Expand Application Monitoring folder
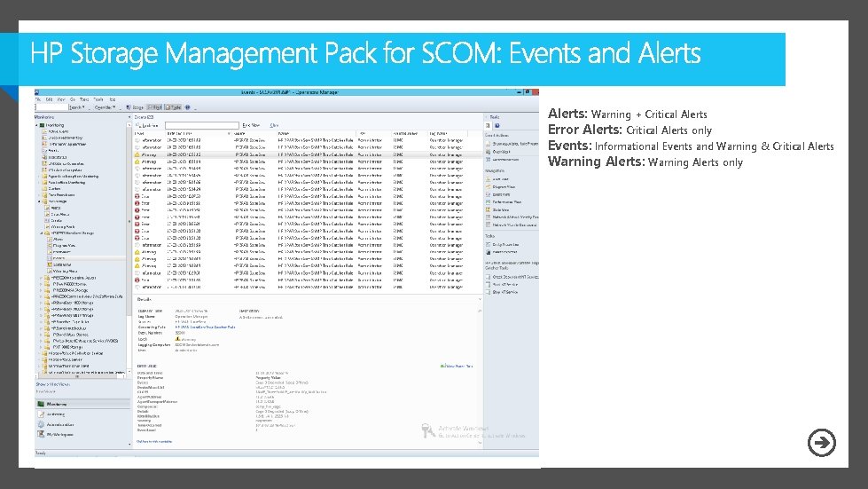 coord(39,182)
